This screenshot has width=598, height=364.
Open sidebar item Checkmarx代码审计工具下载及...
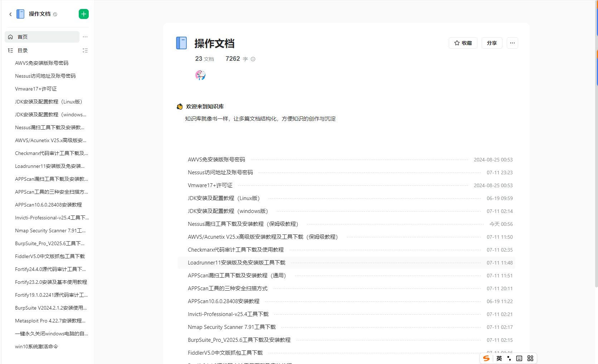pos(52,153)
